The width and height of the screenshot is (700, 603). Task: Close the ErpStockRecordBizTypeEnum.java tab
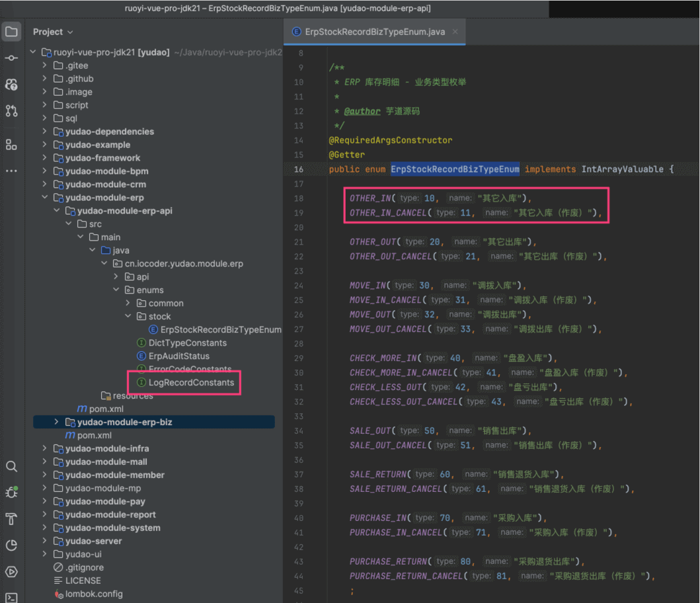pyautogui.click(x=455, y=32)
